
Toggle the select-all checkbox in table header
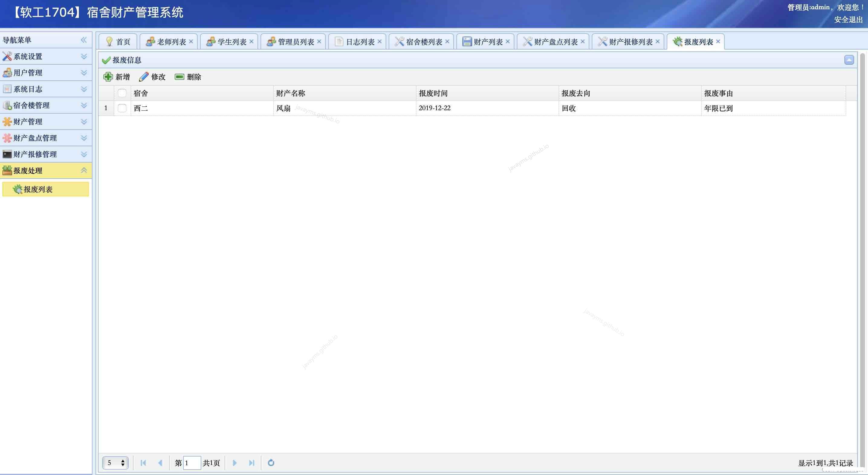[122, 93]
